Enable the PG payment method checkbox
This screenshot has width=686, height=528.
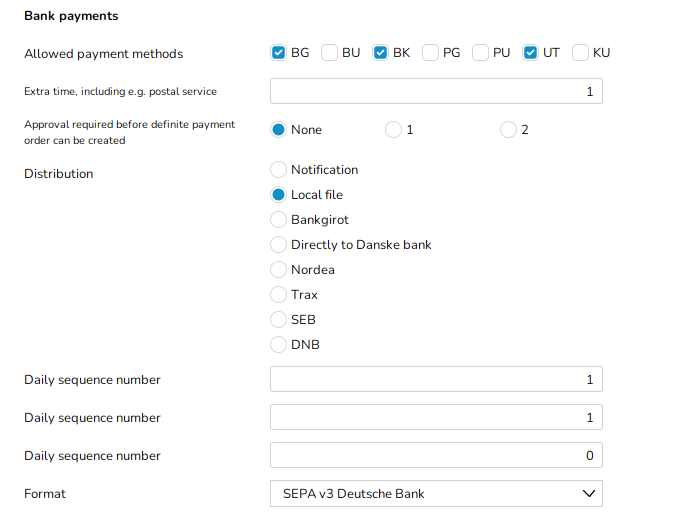(430, 53)
